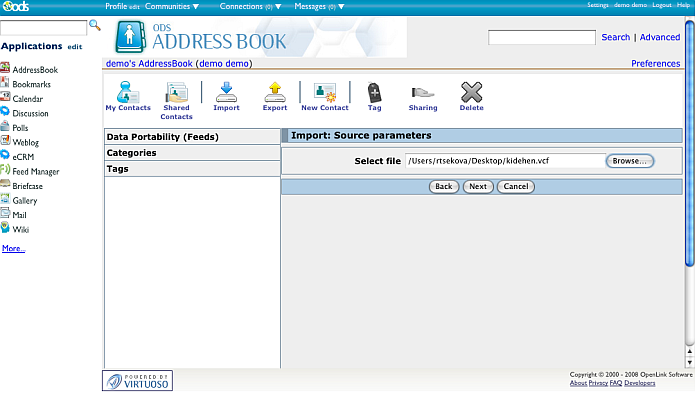Cancel the import process

pos(515,187)
